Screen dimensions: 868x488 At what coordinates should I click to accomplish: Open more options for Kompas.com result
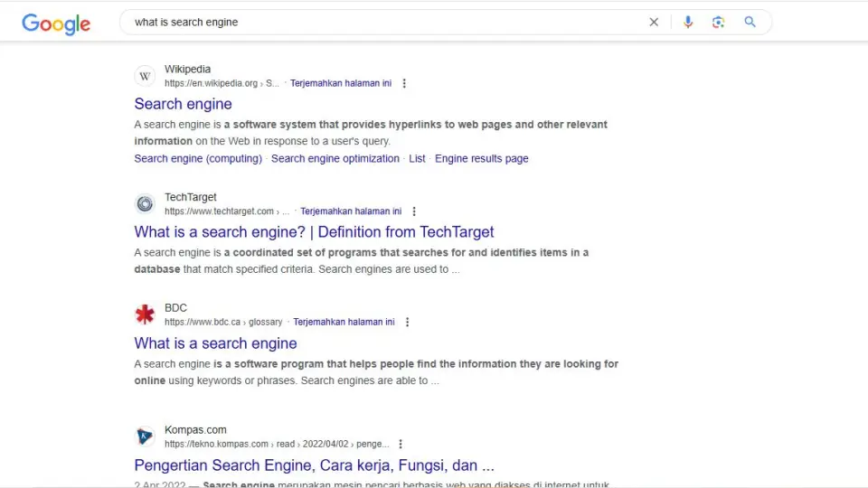[401, 444]
